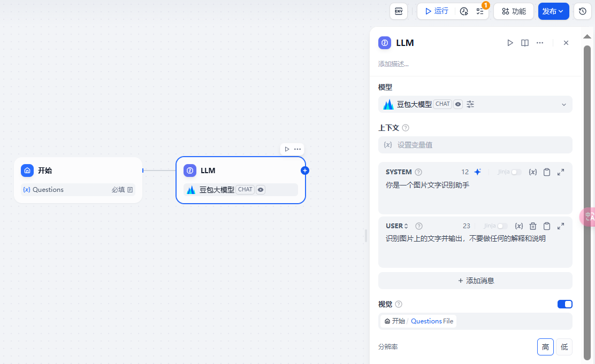Screen dimensions: 595x364
Task: Open model parameter settings sliders icon
Action: [470, 104]
